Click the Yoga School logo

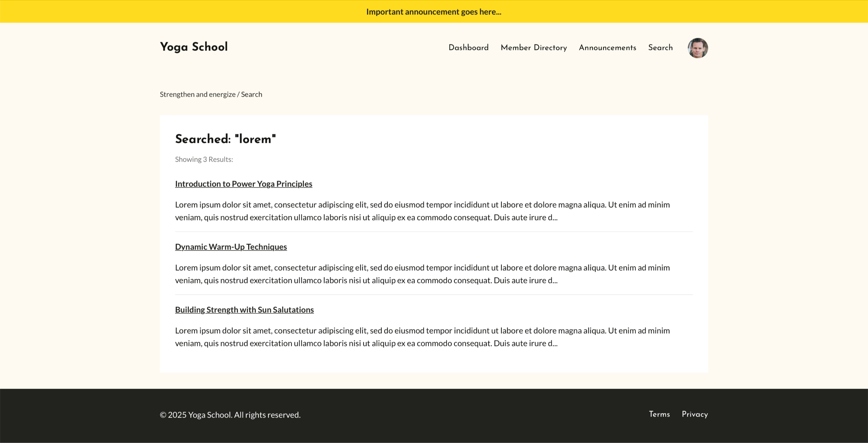point(194,47)
